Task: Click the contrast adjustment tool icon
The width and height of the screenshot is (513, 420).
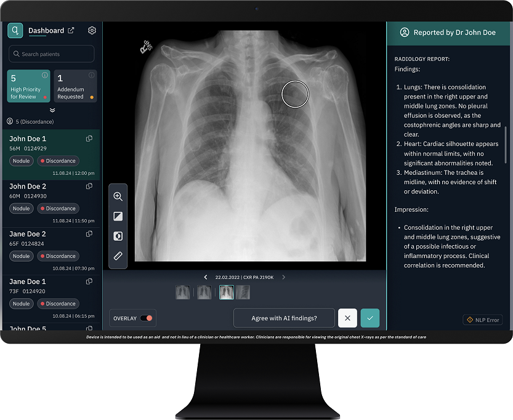Action: tap(118, 216)
